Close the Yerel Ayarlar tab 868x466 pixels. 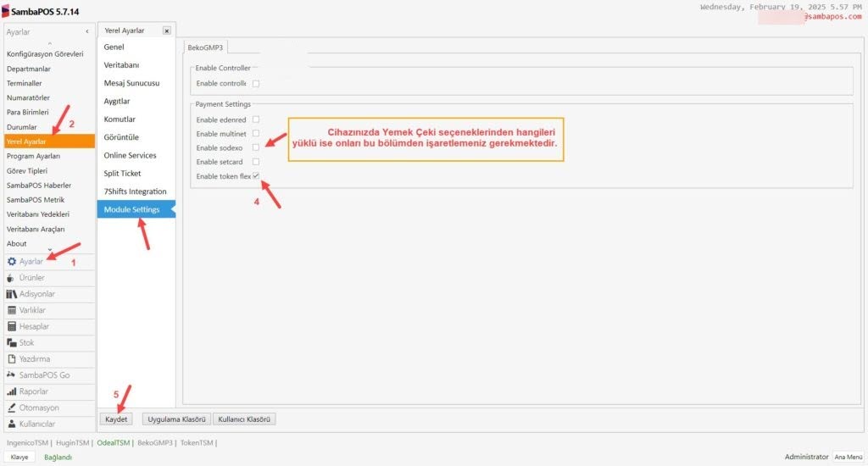pyautogui.click(x=167, y=31)
